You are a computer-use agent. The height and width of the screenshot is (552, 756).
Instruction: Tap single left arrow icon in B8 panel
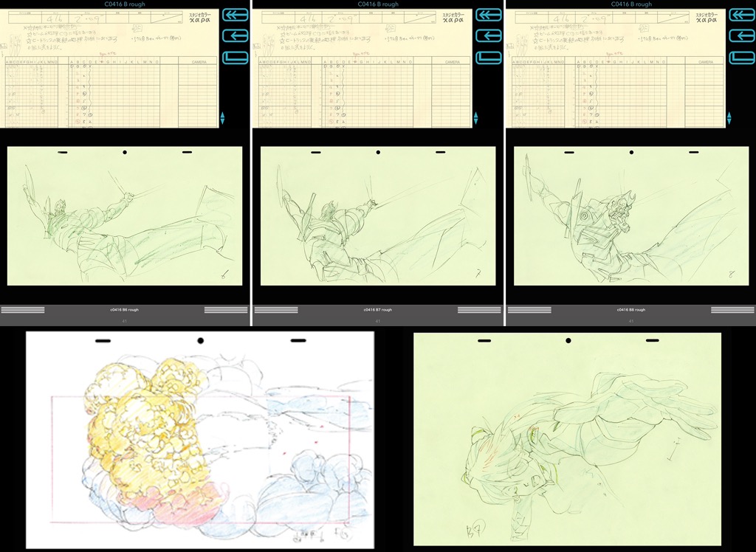pyautogui.click(x=742, y=35)
